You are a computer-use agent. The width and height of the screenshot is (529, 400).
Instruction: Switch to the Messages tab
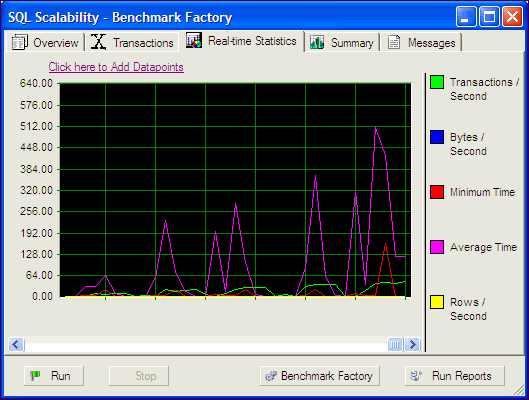click(x=421, y=42)
